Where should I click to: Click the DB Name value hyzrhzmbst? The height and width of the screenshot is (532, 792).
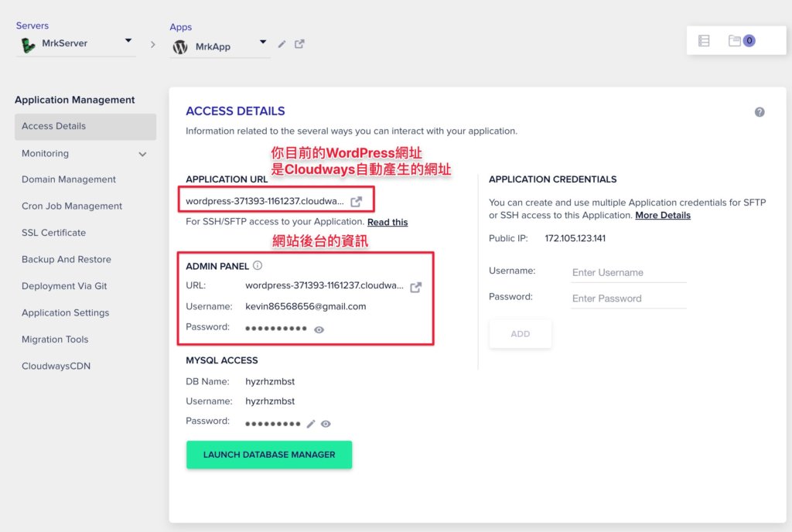(270, 381)
